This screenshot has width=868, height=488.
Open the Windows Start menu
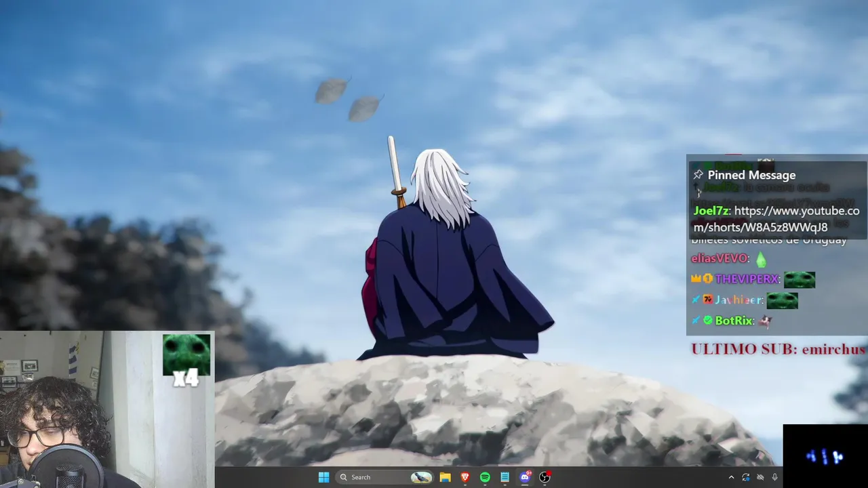pos(323,477)
